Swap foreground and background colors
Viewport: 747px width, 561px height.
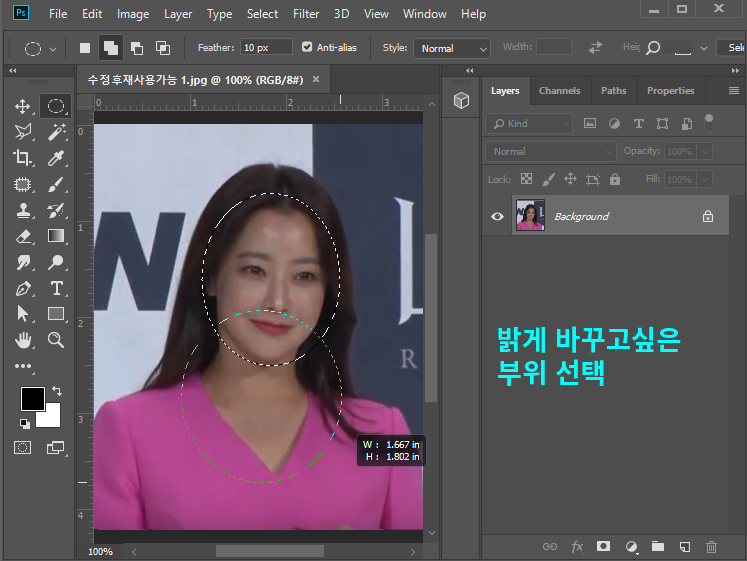click(x=57, y=391)
